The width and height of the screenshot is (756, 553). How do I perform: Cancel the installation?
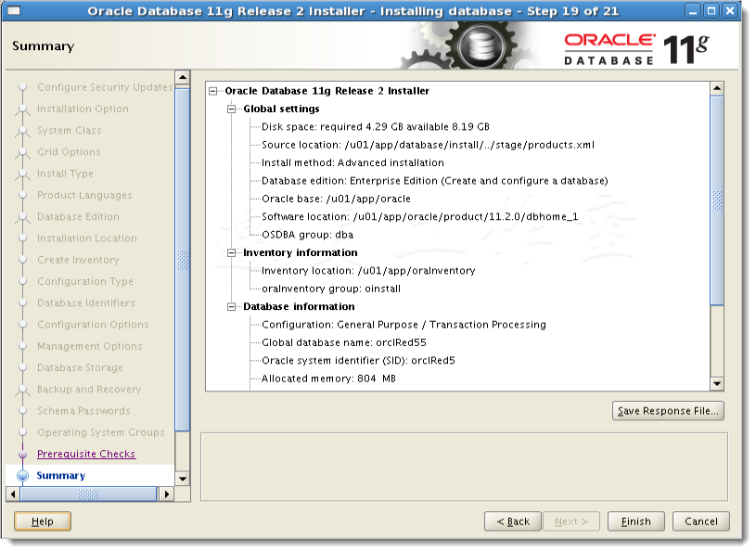click(x=700, y=521)
